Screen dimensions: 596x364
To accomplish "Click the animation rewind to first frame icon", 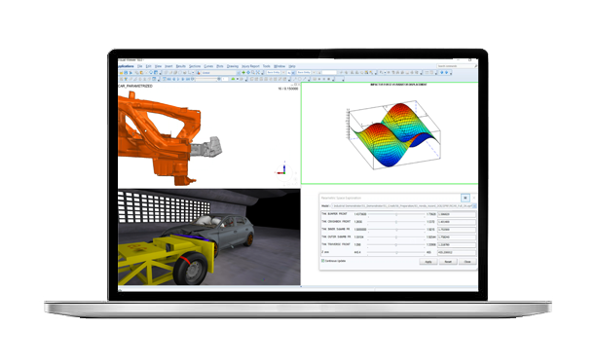I will (169, 79).
